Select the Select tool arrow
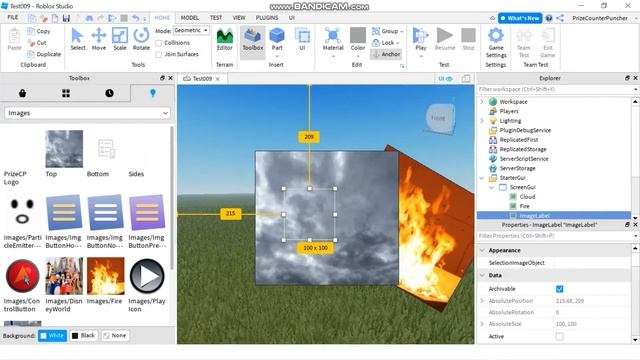The height and width of the screenshot is (360, 640). pyautogui.click(x=77, y=39)
